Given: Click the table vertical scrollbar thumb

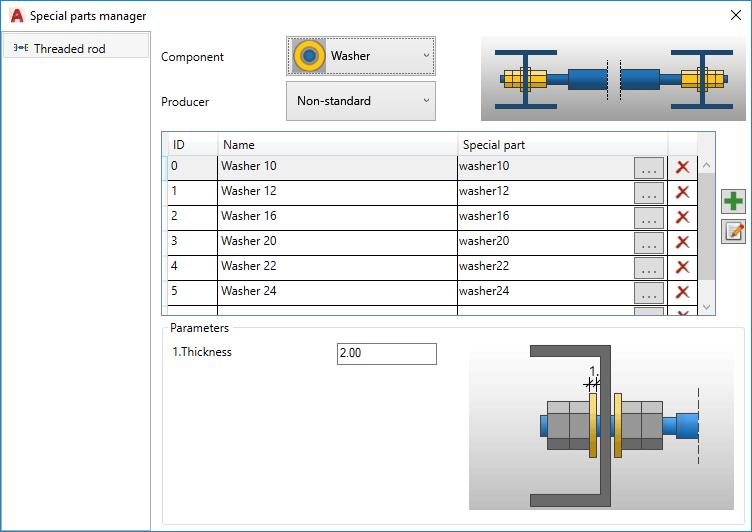Looking at the screenshot, I should point(706,226).
